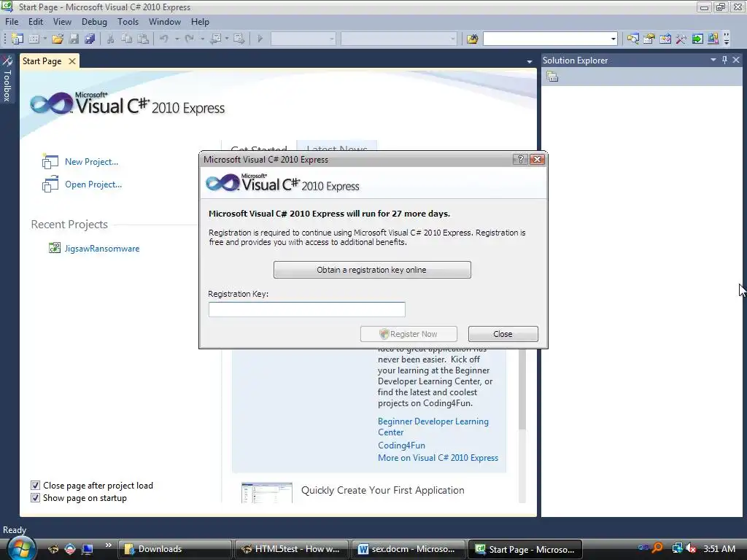Click Quickly Create Your First Application thumbnail
Viewport: 747px width, 560px height.
(267, 492)
